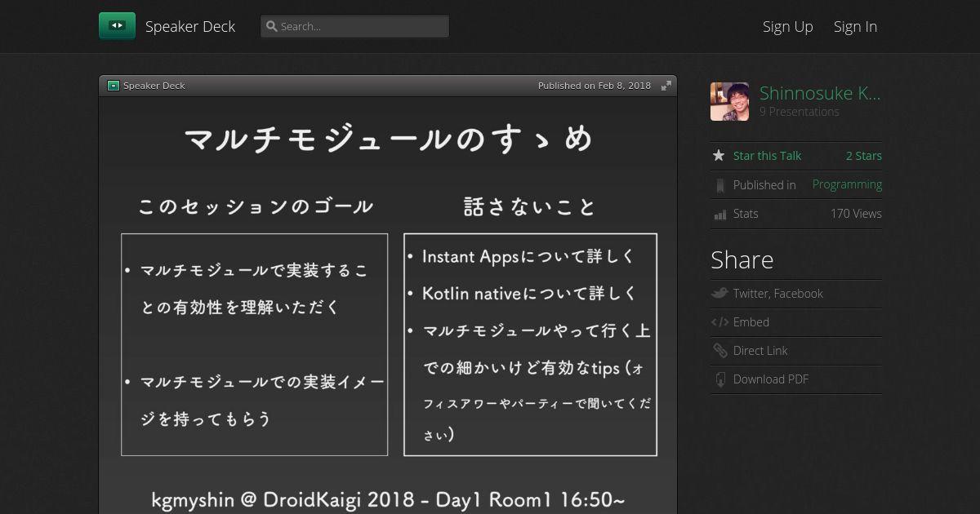Click kgmyshin @ DroidKaigi 2018 footer text

click(388, 500)
